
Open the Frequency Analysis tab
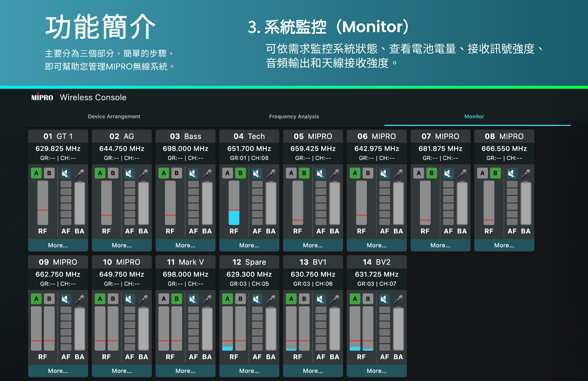[294, 116]
